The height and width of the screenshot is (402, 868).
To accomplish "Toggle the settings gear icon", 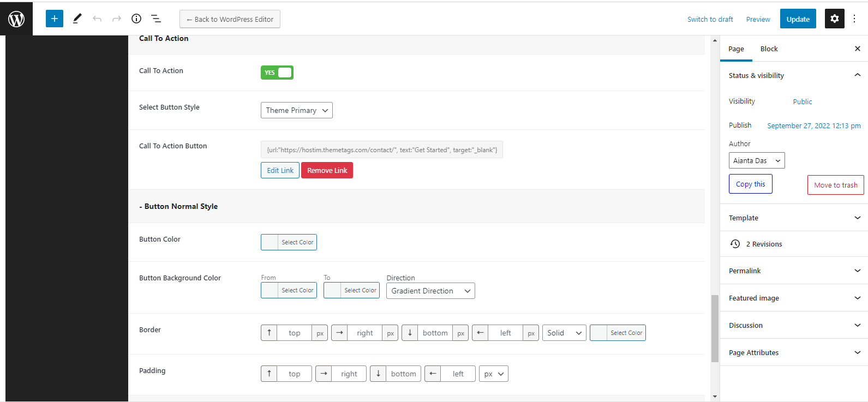I will (x=834, y=19).
